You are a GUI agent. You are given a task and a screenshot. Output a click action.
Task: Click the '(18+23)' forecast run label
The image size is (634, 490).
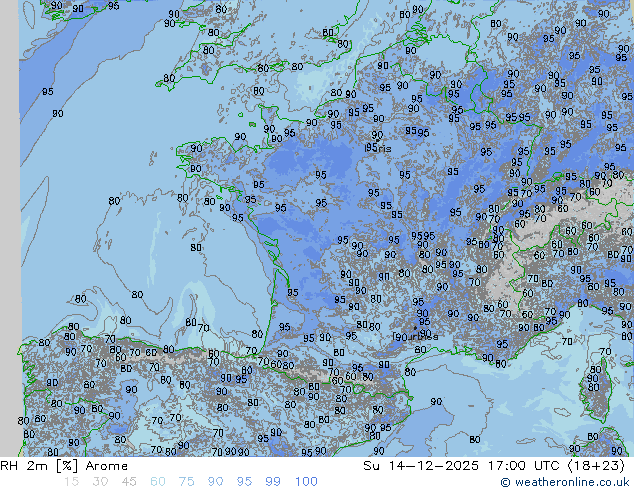tap(596, 466)
